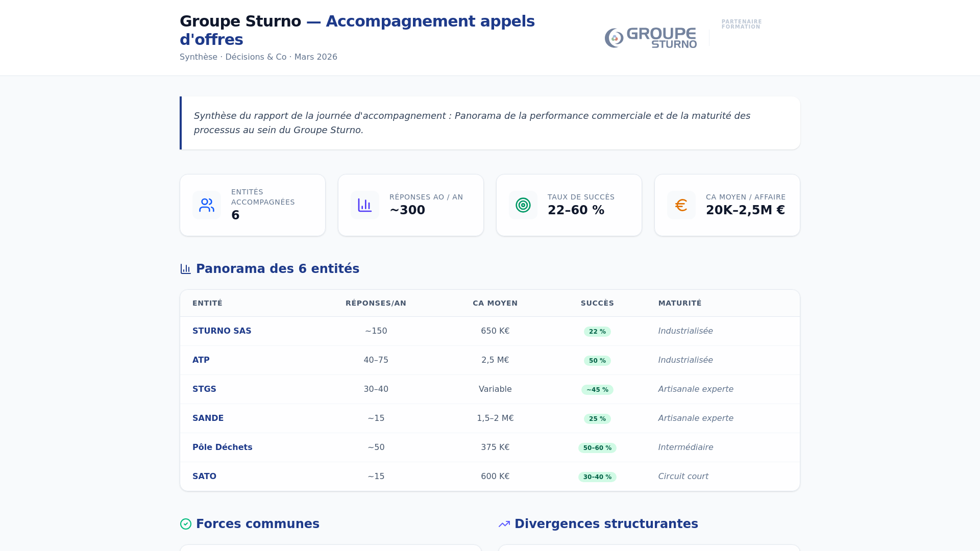Click the ~50 responses value
The height and width of the screenshot is (551, 980).
tap(376, 447)
